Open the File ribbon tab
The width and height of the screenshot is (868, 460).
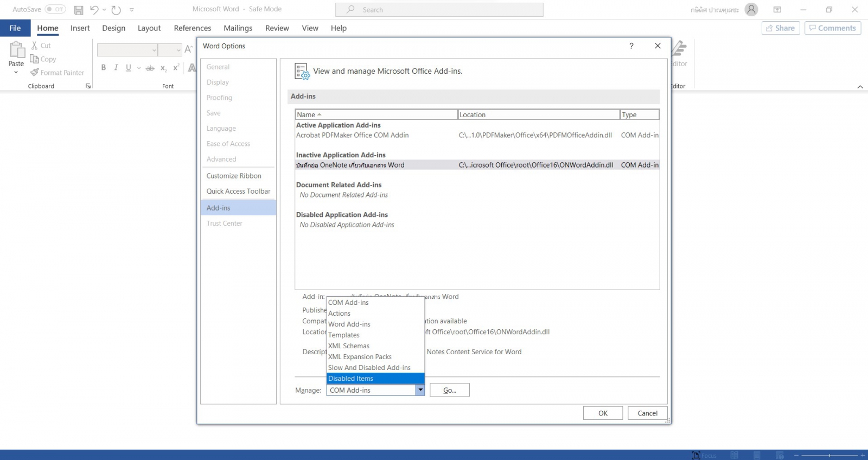pyautogui.click(x=15, y=28)
